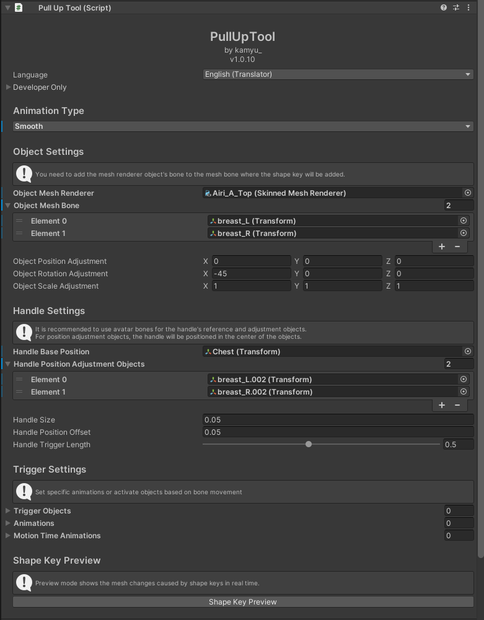Click the Object Scale Adjustment label
484x620 pixels.
[56, 286]
